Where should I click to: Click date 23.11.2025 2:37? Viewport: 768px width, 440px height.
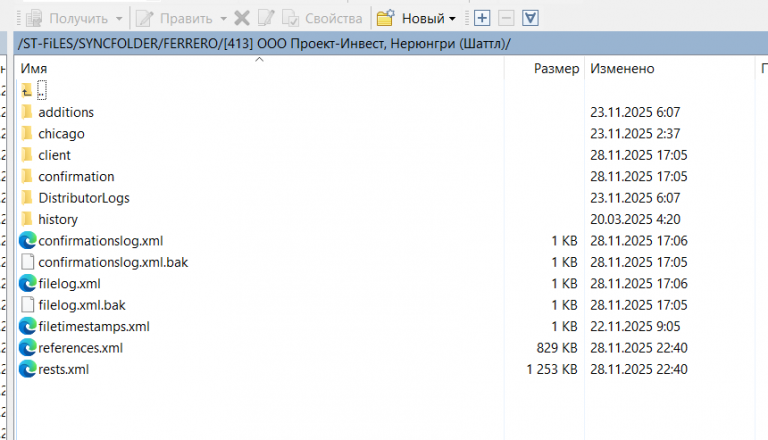[635, 134]
